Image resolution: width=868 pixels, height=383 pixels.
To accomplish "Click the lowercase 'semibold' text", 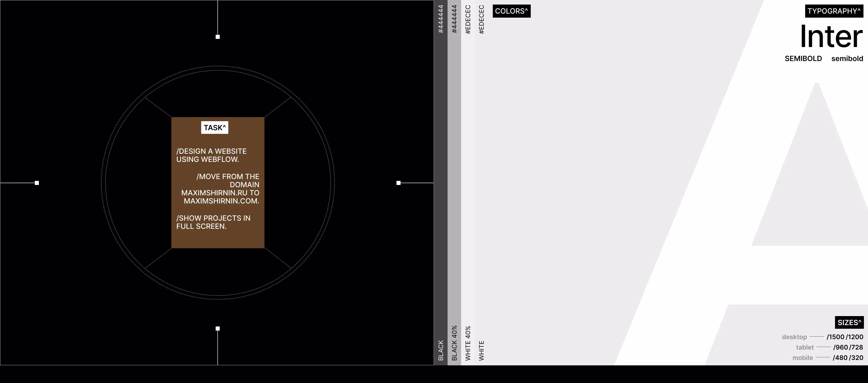I will click(847, 59).
